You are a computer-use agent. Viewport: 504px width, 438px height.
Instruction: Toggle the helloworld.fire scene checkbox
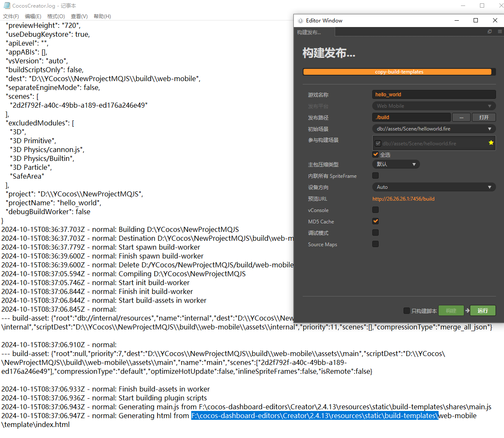point(378,144)
